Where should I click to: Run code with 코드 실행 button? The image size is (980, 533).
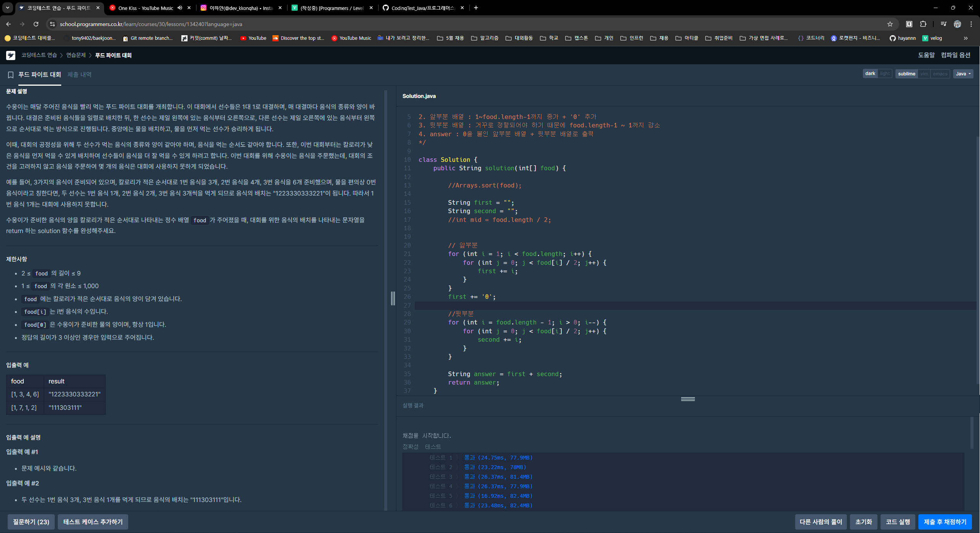pyautogui.click(x=898, y=522)
